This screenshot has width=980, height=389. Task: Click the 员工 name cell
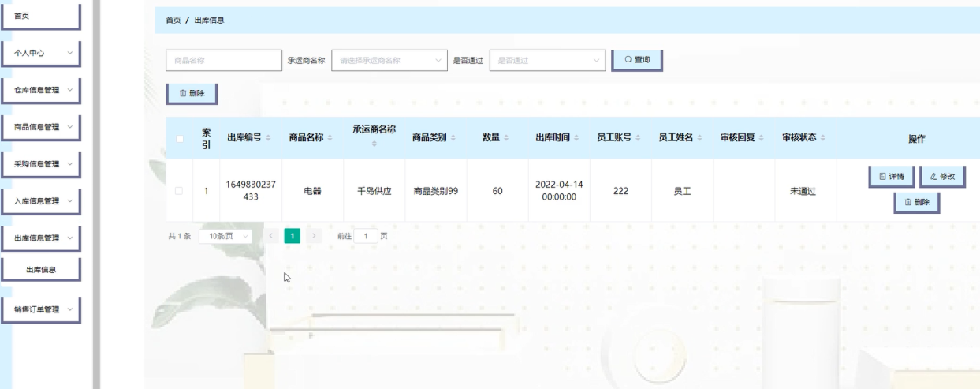pos(682,190)
